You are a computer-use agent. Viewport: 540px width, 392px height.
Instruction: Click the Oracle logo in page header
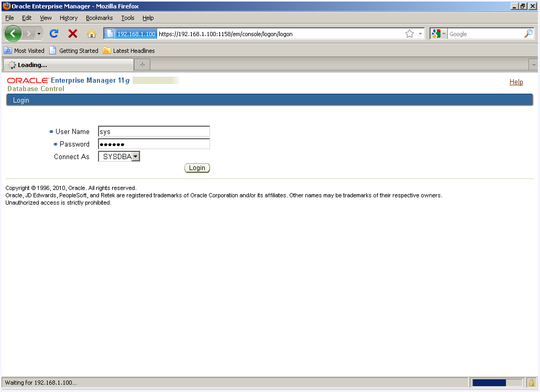pyautogui.click(x=28, y=81)
